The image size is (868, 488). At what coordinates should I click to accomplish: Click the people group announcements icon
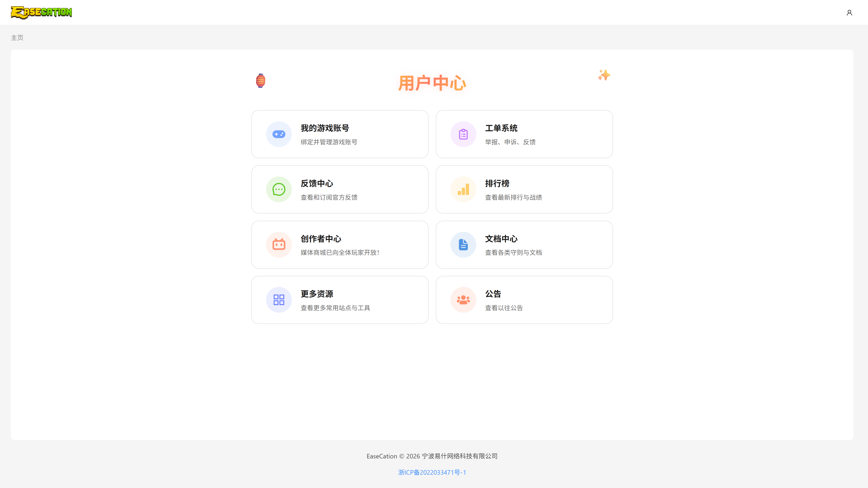click(x=463, y=300)
